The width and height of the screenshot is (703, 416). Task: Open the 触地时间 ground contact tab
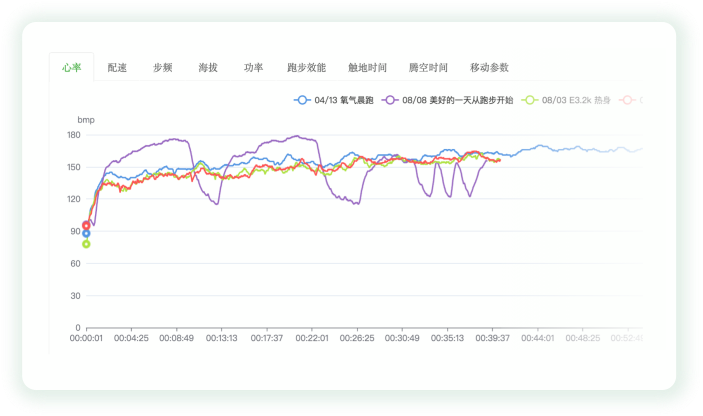(x=367, y=67)
